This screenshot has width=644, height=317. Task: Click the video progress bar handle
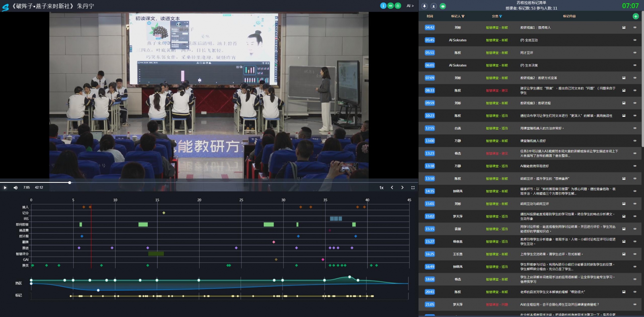coord(70,182)
